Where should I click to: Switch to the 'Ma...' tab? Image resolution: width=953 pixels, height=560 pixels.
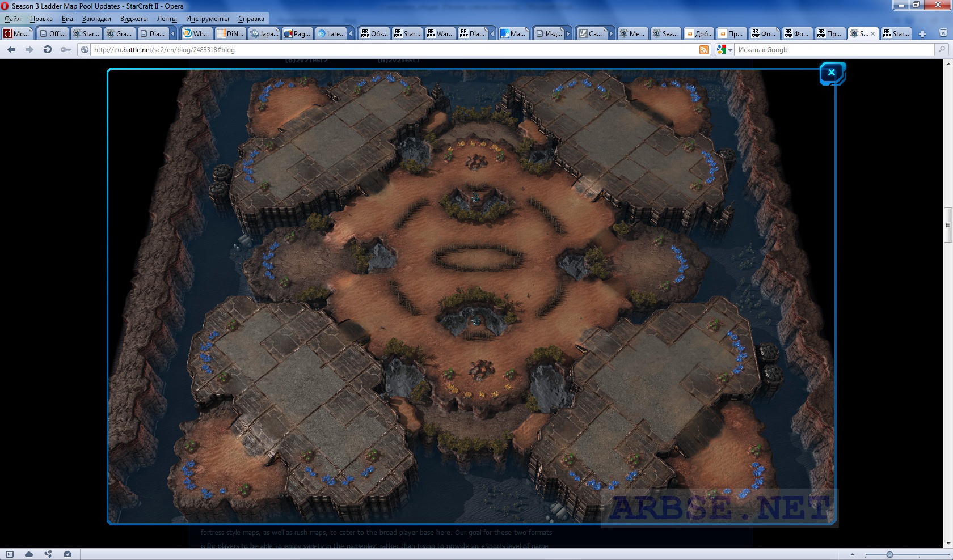pos(513,33)
